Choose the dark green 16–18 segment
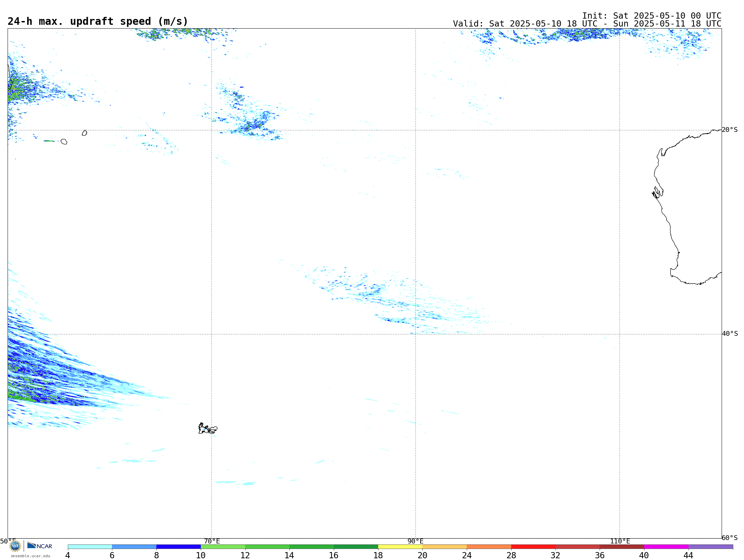Viewport: 744px width, 560px height. click(356, 547)
